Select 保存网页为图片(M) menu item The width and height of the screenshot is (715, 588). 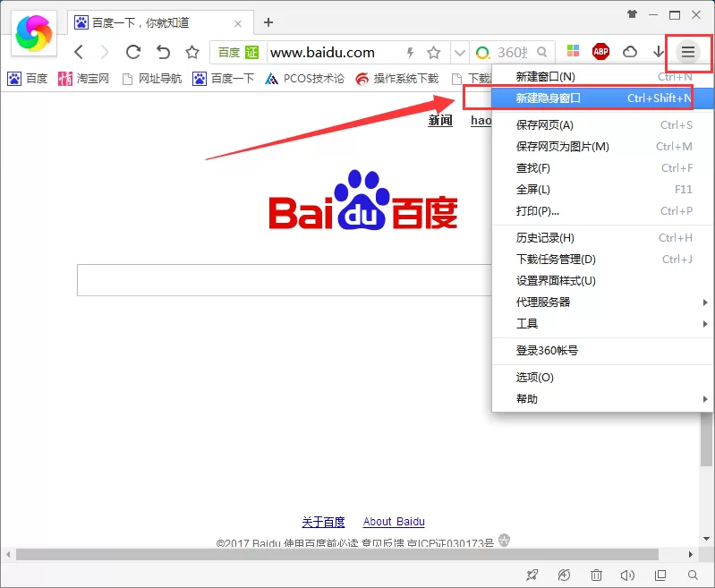(603, 147)
